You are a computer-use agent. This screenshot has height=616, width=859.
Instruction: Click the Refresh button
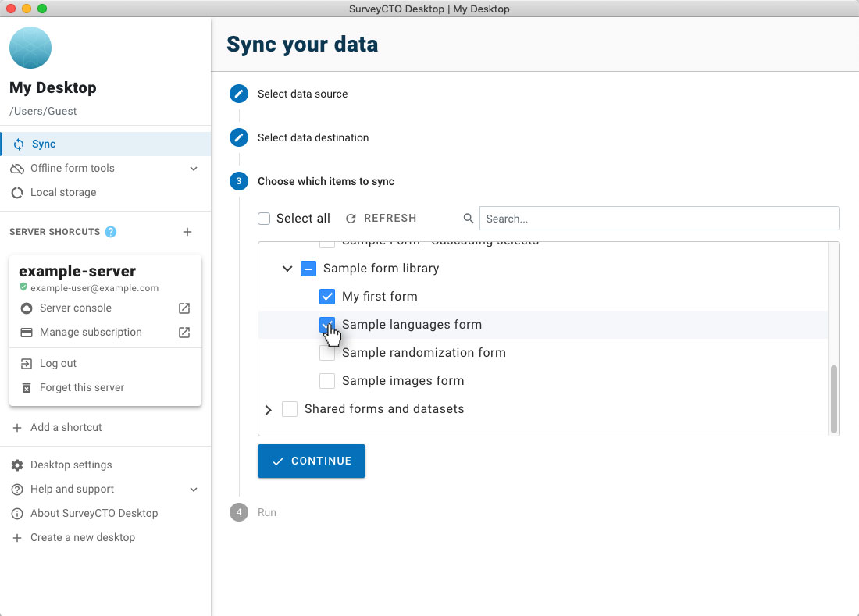pos(381,219)
